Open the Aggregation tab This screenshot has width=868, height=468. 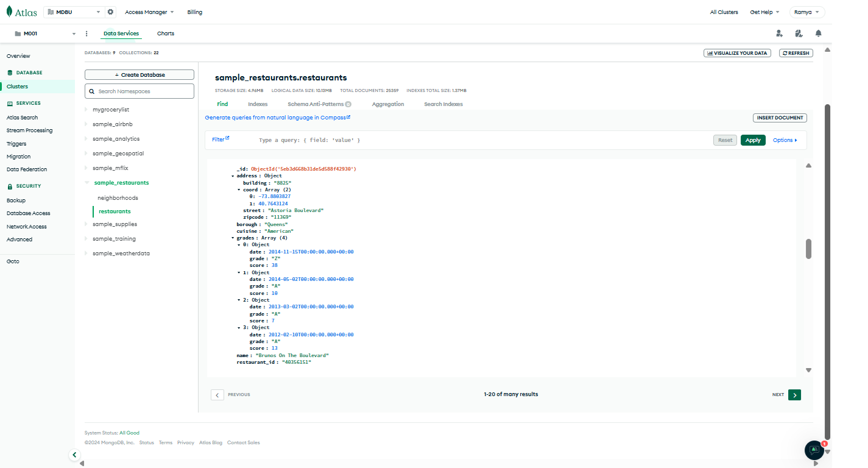coord(388,104)
